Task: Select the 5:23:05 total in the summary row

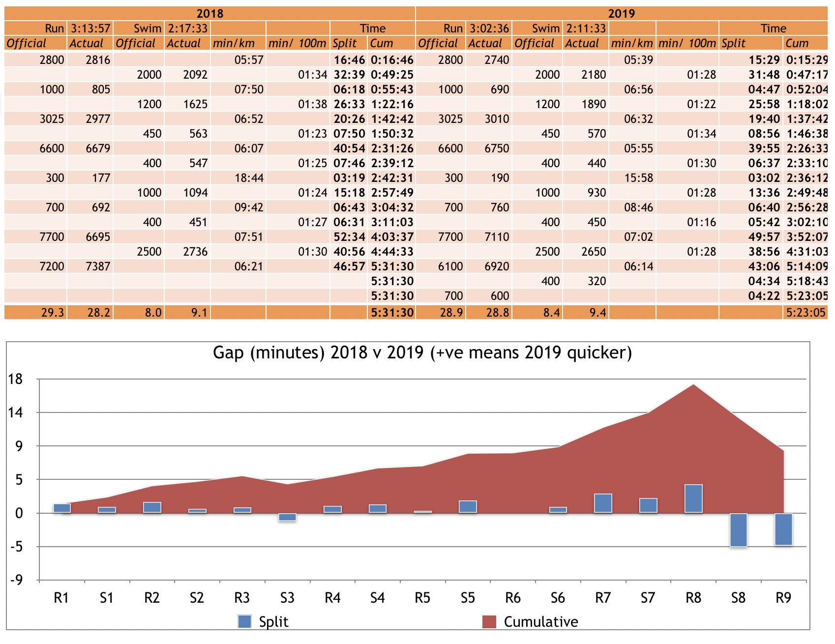Action: (805, 313)
